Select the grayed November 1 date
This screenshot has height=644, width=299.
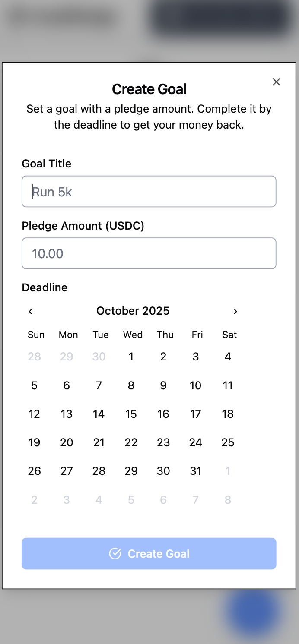pos(228,471)
